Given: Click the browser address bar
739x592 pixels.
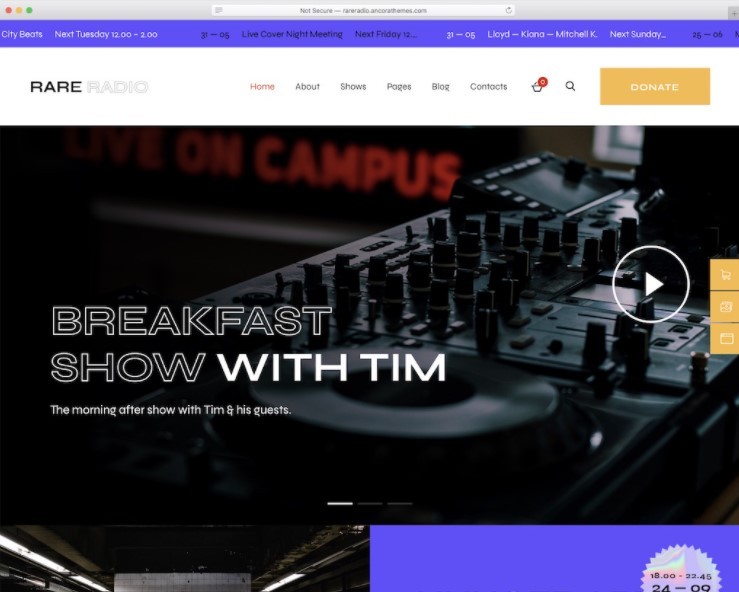Looking at the screenshot, I should (363, 10).
